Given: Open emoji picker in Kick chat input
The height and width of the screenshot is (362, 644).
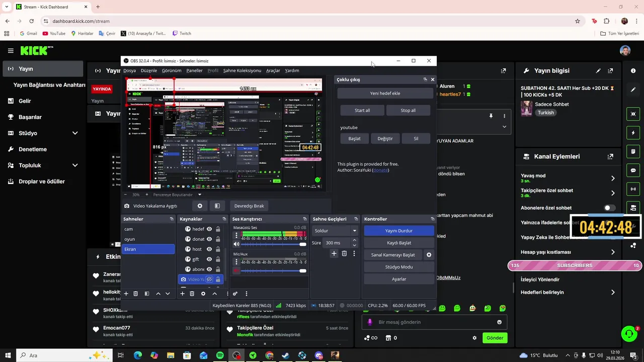Looking at the screenshot, I should pos(499,322).
